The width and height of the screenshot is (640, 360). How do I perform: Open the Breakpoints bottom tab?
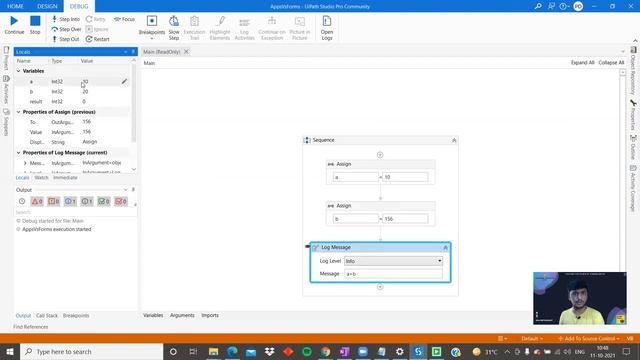pos(76,316)
